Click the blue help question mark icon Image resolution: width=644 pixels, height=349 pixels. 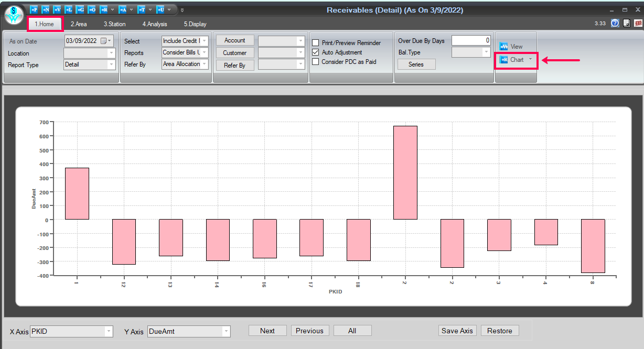pos(615,24)
